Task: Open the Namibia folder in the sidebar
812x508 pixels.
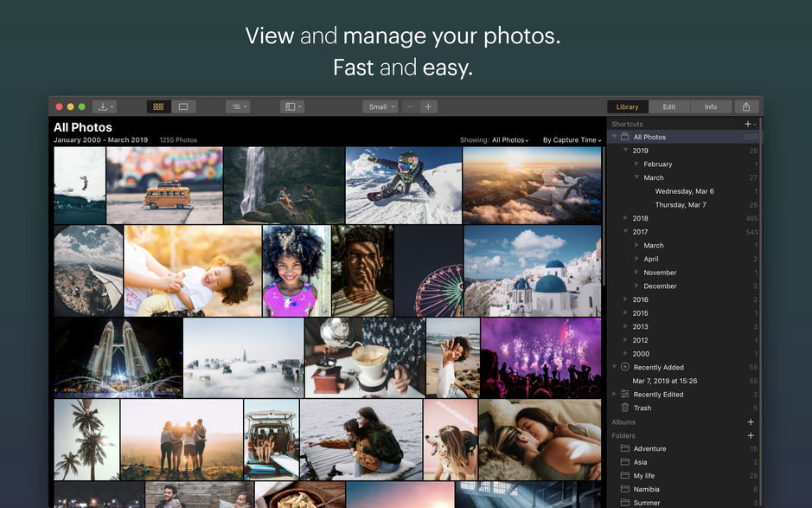Action: coord(645,489)
